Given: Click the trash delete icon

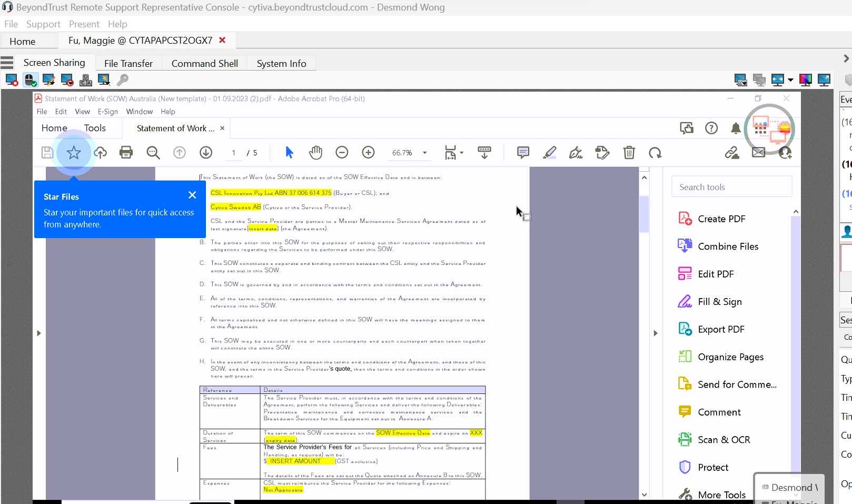Looking at the screenshot, I should click(x=629, y=153).
